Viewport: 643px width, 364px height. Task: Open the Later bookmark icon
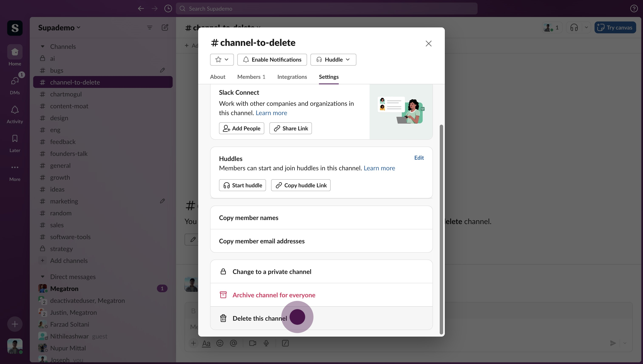coord(15,138)
